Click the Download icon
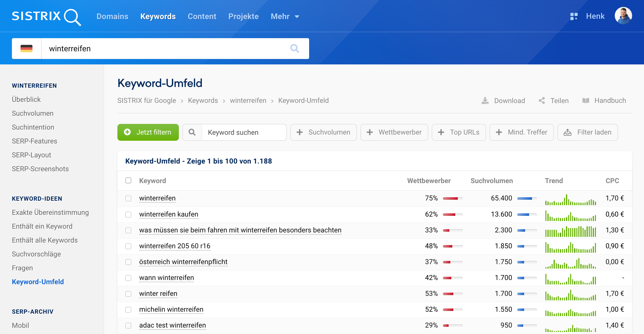The image size is (644, 334). tap(485, 101)
